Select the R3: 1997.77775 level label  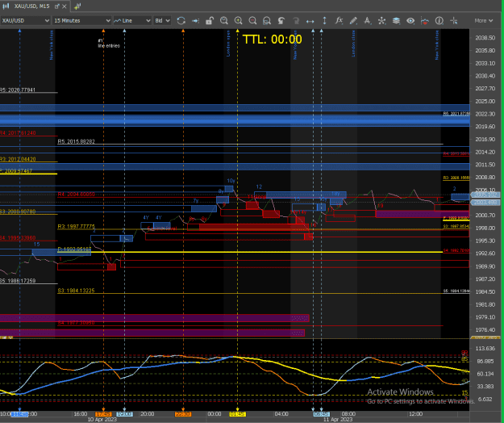click(76, 227)
